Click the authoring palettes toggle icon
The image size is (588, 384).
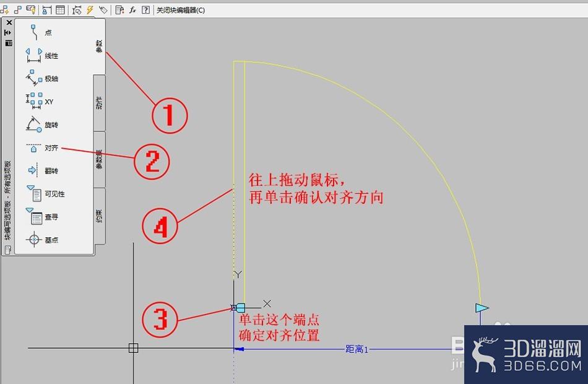(x=119, y=10)
